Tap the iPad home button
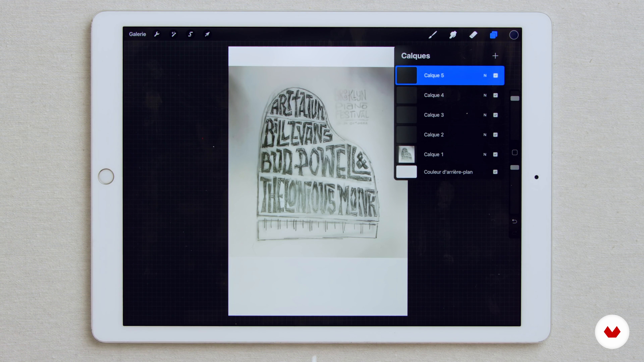Image resolution: width=644 pixels, height=362 pixels. tap(106, 176)
